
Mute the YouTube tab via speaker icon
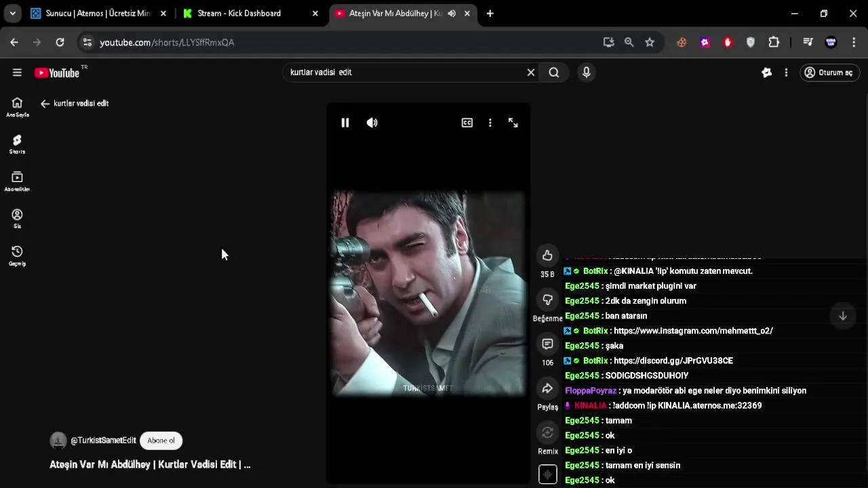pos(452,14)
